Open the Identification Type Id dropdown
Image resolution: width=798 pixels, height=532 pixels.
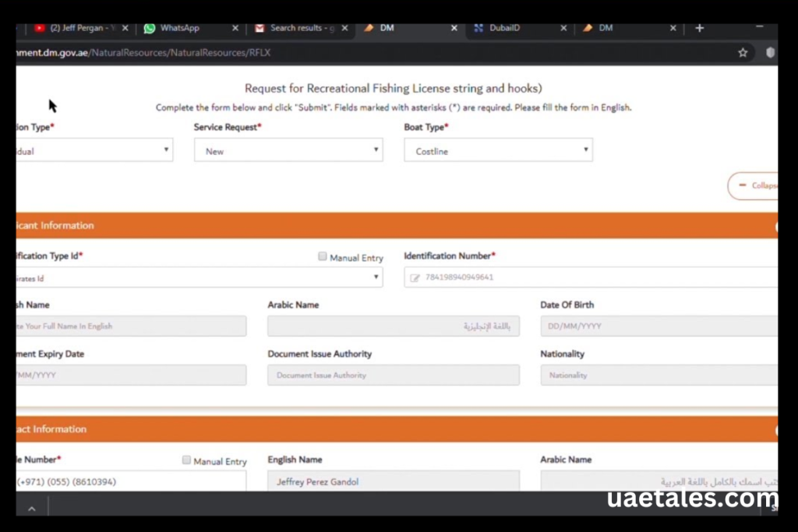tap(199, 277)
